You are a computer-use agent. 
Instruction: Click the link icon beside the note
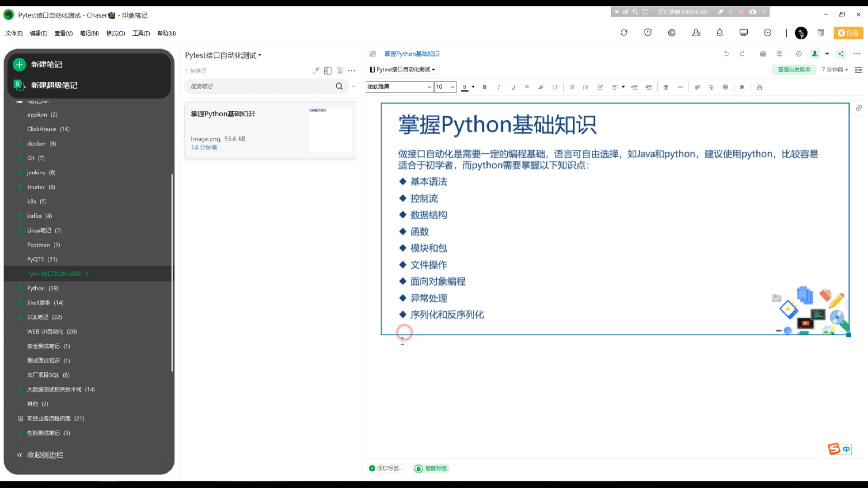tap(859, 108)
